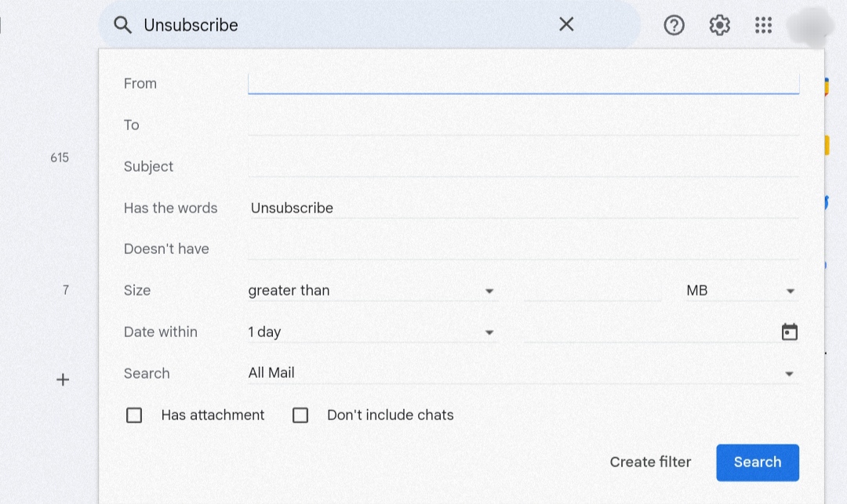847x504 pixels.
Task: Click the search magnifier icon
Action: pos(122,25)
